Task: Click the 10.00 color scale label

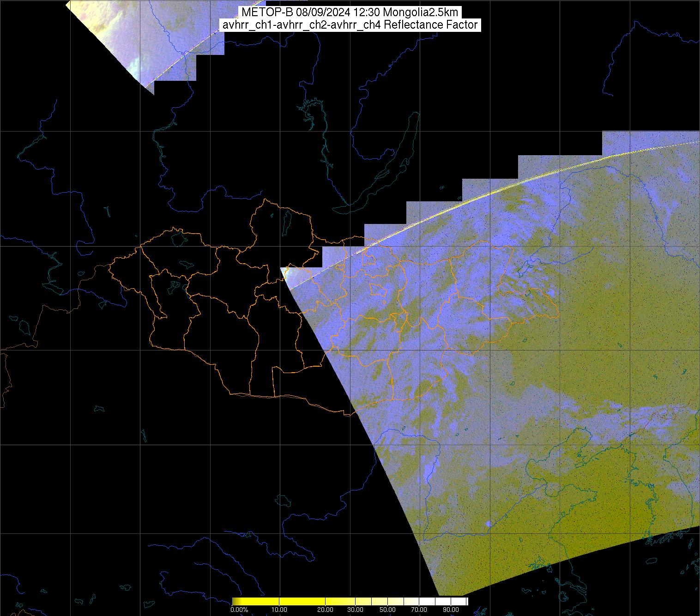Action: 280,610
